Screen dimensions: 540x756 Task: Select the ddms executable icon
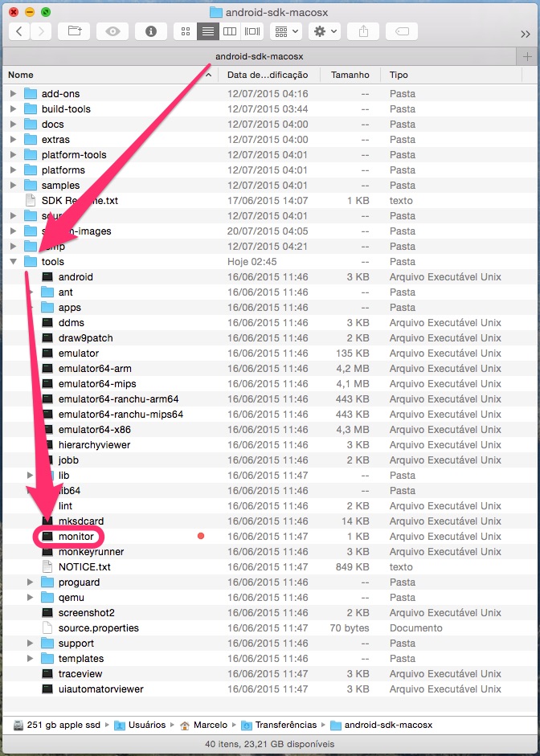click(x=47, y=322)
